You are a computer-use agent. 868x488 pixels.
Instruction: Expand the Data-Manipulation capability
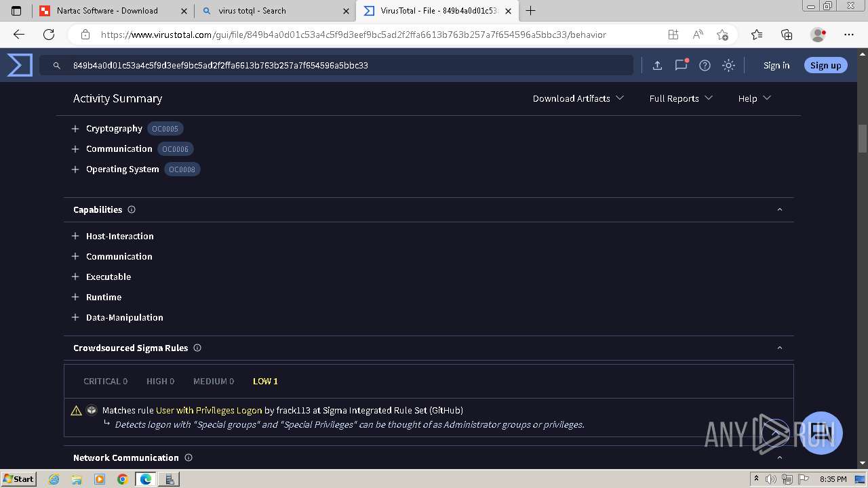point(75,317)
